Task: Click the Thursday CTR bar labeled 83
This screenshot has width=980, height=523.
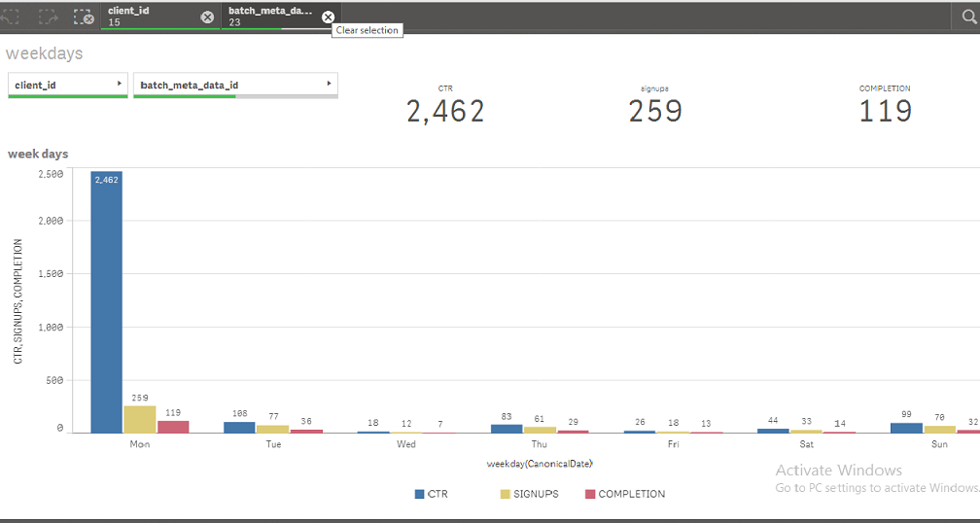Action: (x=507, y=429)
